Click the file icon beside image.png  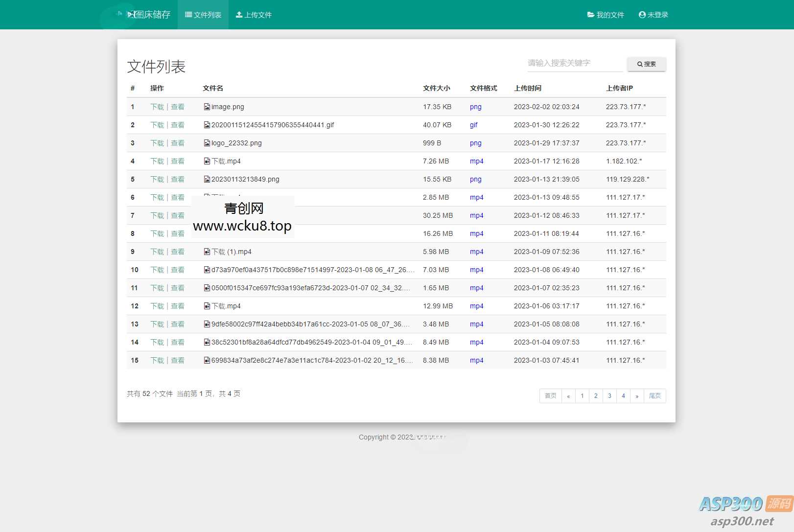click(207, 107)
